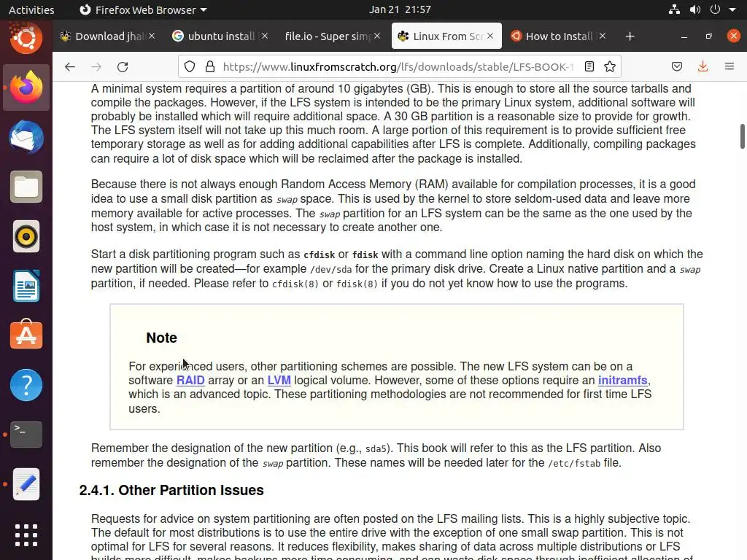Expand the system status menu arrow
The height and width of the screenshot is (560, 747).
732,9
